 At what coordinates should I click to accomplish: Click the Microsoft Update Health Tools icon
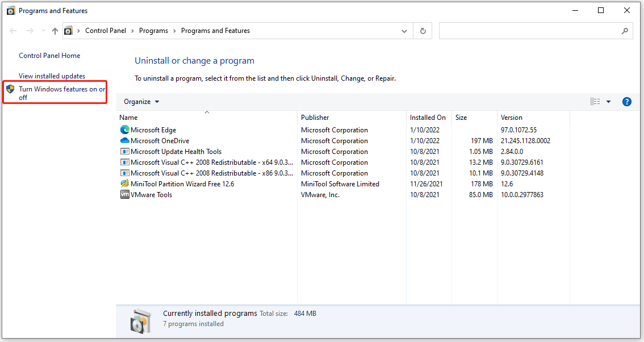pyautogui.click(x=125, y=152)
